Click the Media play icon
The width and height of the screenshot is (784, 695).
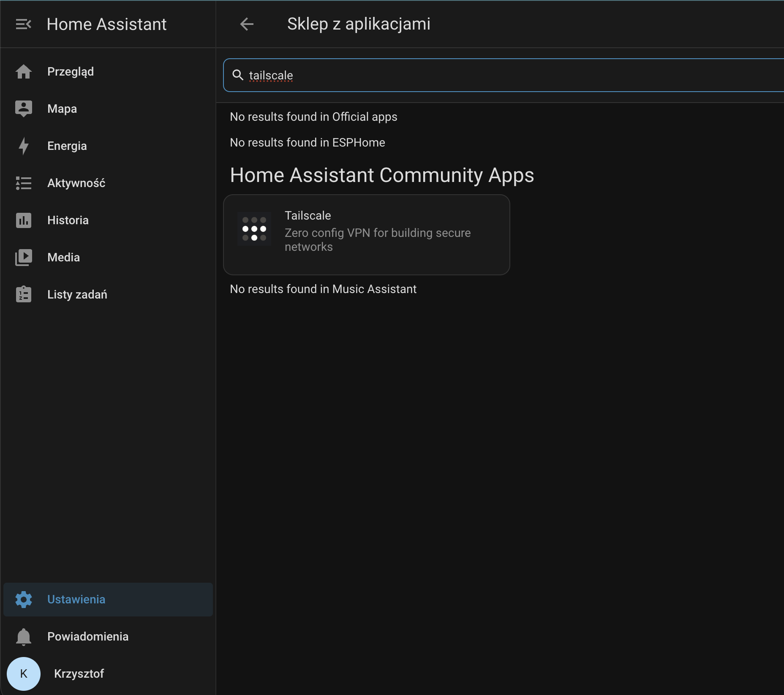point(24,258)
